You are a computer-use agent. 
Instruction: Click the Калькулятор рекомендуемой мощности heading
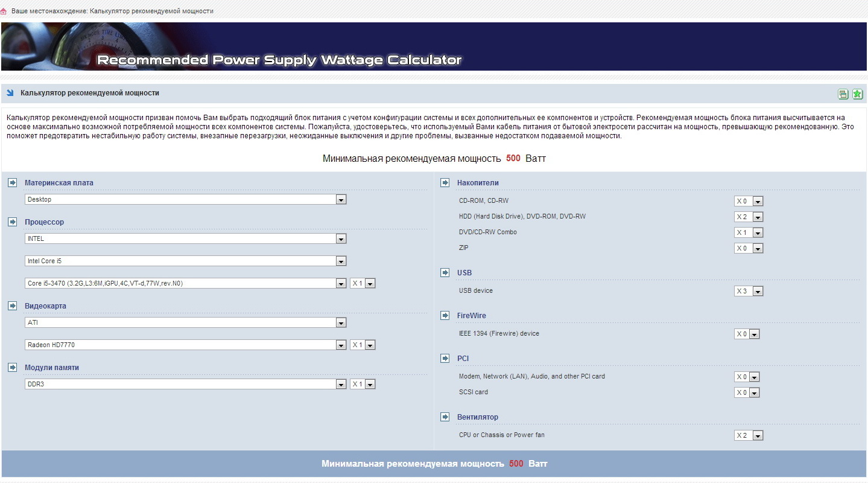(x=90, y=93)
